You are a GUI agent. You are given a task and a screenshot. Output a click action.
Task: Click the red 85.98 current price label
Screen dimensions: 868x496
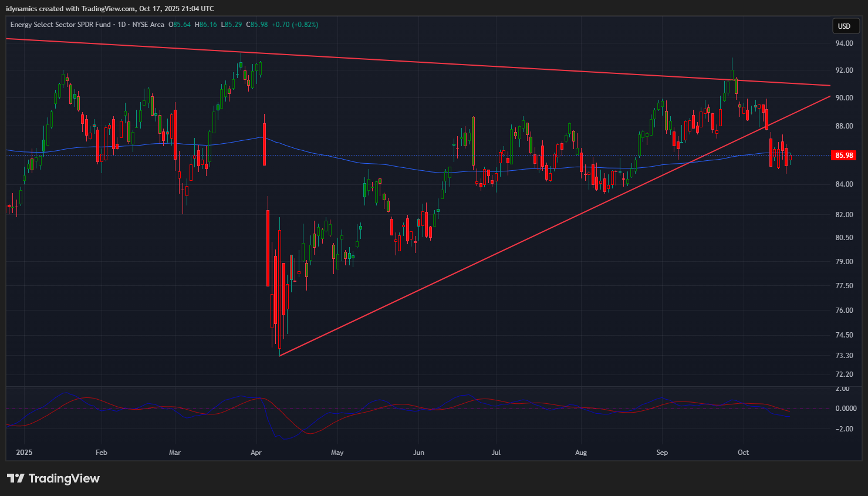[843, 156]
